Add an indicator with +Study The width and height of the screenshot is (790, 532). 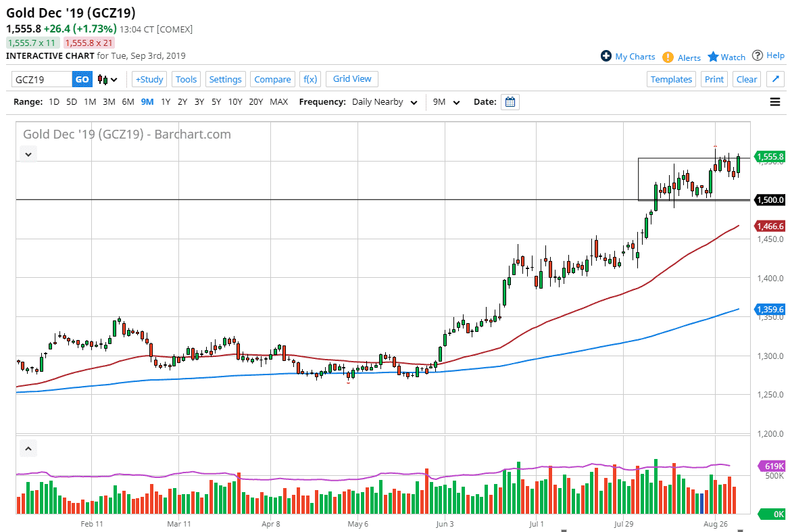(x=149, y=79)
